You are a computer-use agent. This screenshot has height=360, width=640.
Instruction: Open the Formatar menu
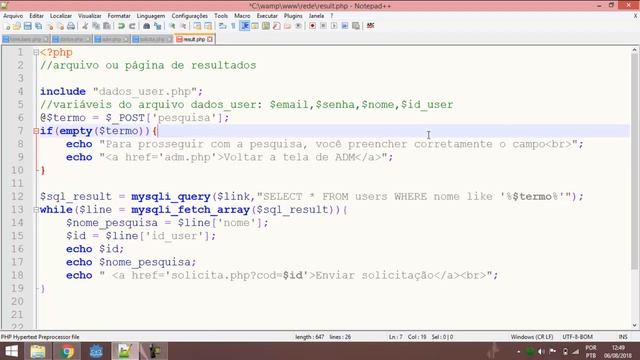click(x=119, y=16)
